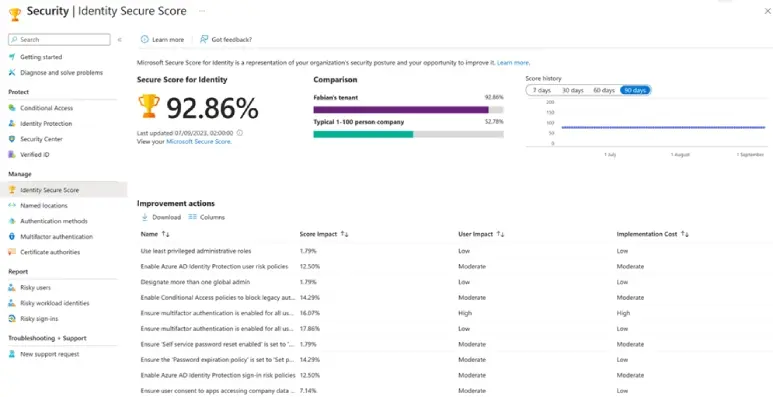Click the Download button
The image size is (773, 397).
point(161,217)
